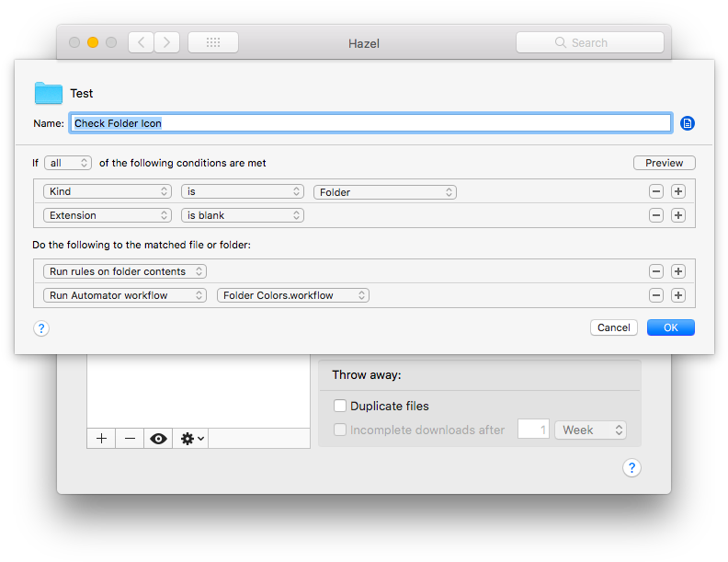
Task: Remove the Kind condition with minus
Action: 655,191
